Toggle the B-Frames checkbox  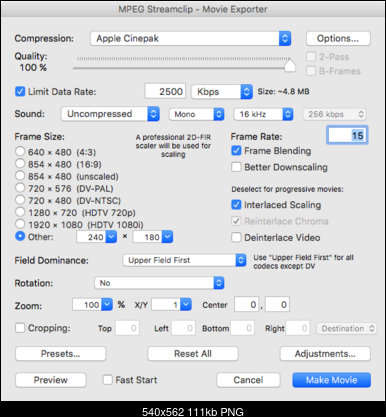click(311, 71)
